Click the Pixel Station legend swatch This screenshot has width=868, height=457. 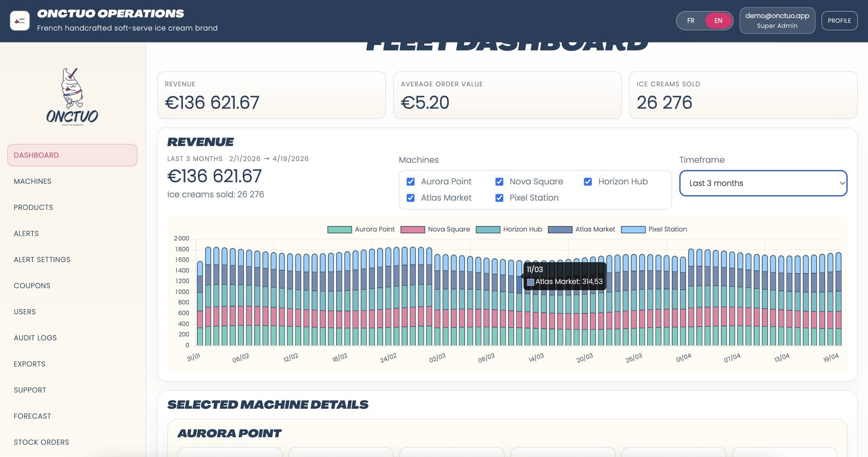click(633, 230)
